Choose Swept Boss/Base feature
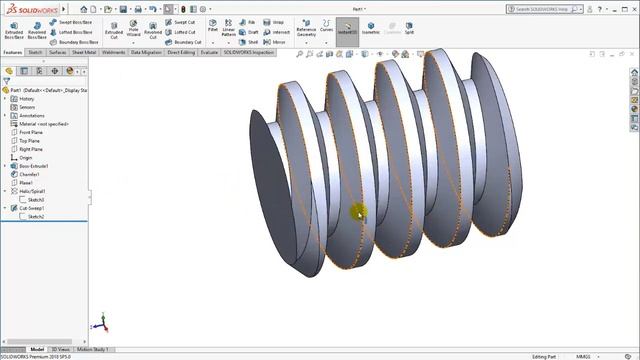 click(x=71, y=22)
